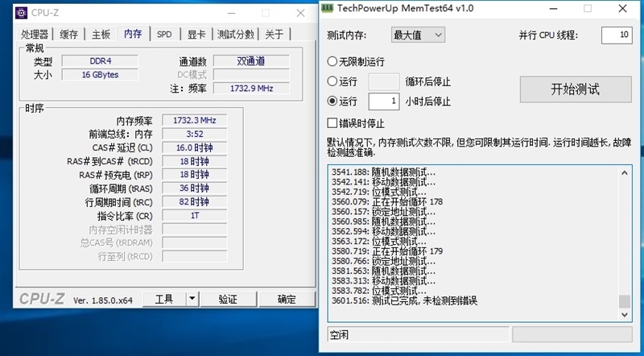The height and width of the screenshot is (356, 644).
Task: Enable the 错误时停止 checkbox
Action: click(332, 123)
